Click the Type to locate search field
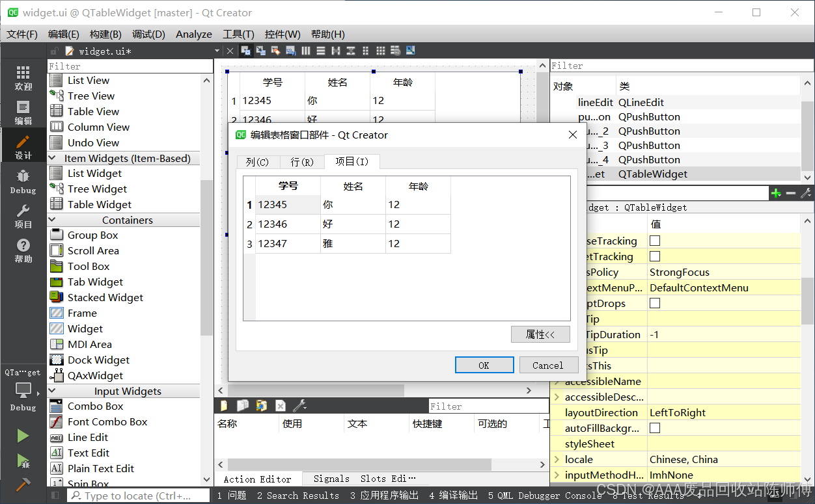 [139, 496]
